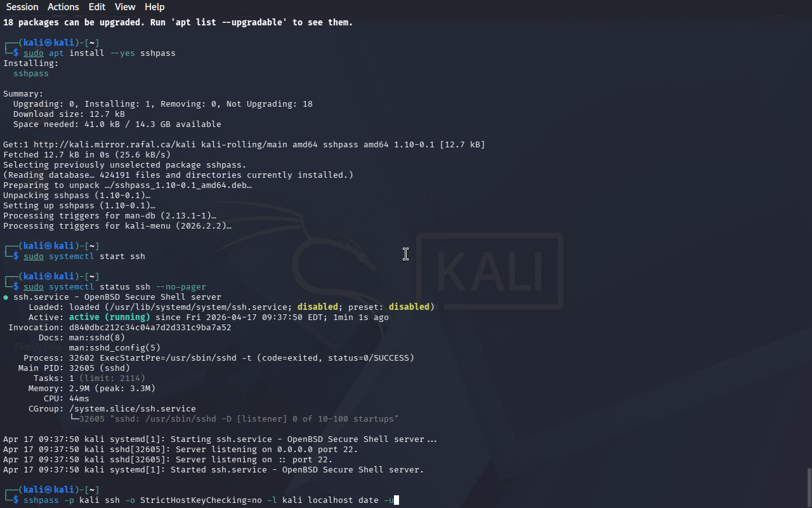Image resolution: width=812 pixels, height=508 pixels.
Task: Click the man:sshd_config(5) docs entry
Action: tap(115, 348)
